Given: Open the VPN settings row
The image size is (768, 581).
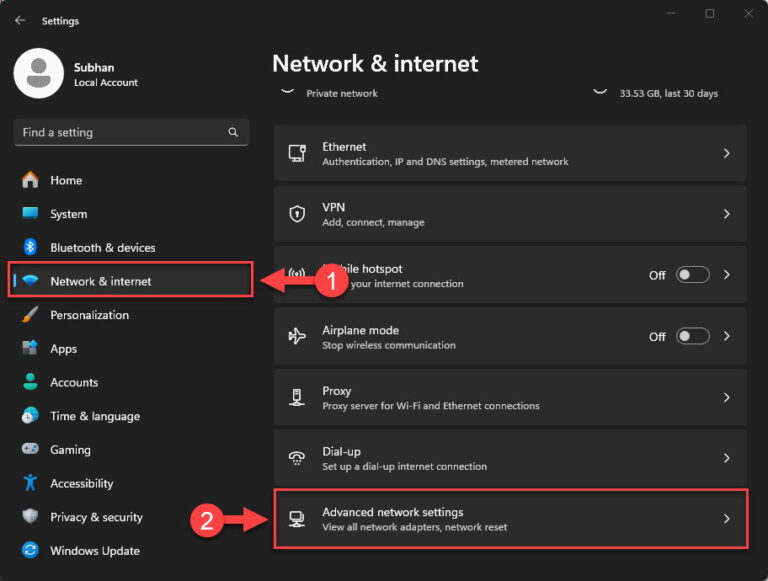Looking at the screenshot, I should [x=510, y=214].
